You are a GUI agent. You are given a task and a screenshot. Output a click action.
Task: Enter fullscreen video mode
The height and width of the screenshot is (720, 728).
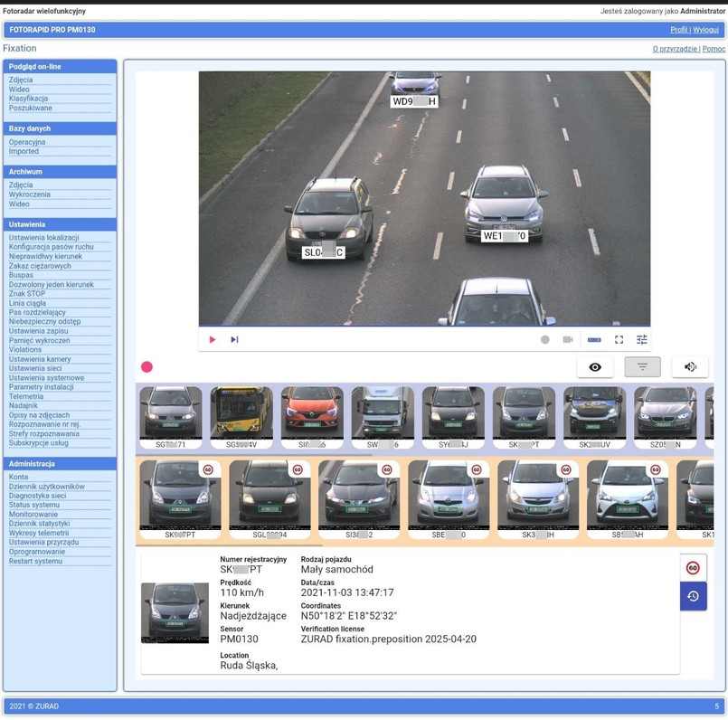pos(619,340)
